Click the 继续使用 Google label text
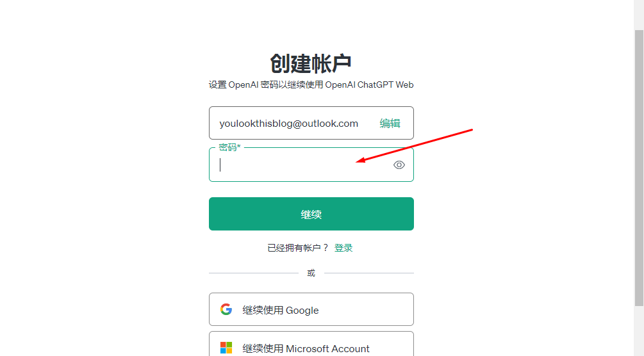This screenshot has height=356, width=644. 281,310
